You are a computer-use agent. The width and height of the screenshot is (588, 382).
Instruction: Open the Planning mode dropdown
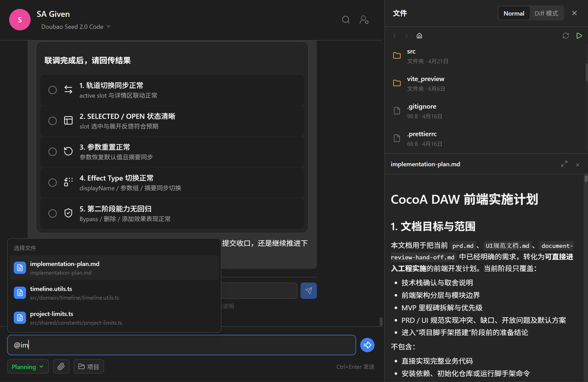pos(28,367)
